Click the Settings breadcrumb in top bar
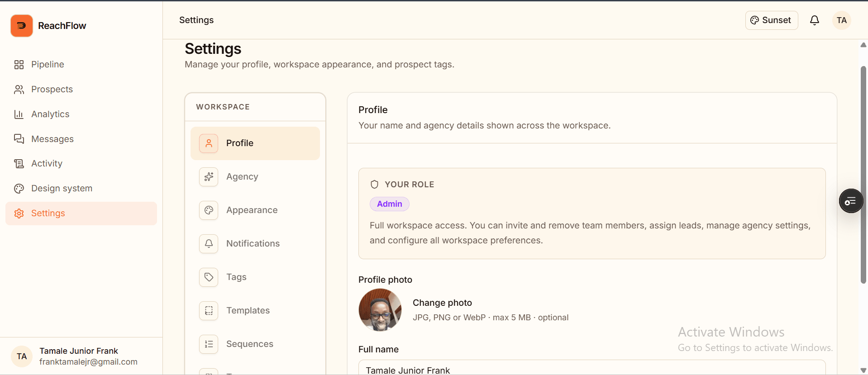Viewport: 868px width, 375px height. pos(196,20)
